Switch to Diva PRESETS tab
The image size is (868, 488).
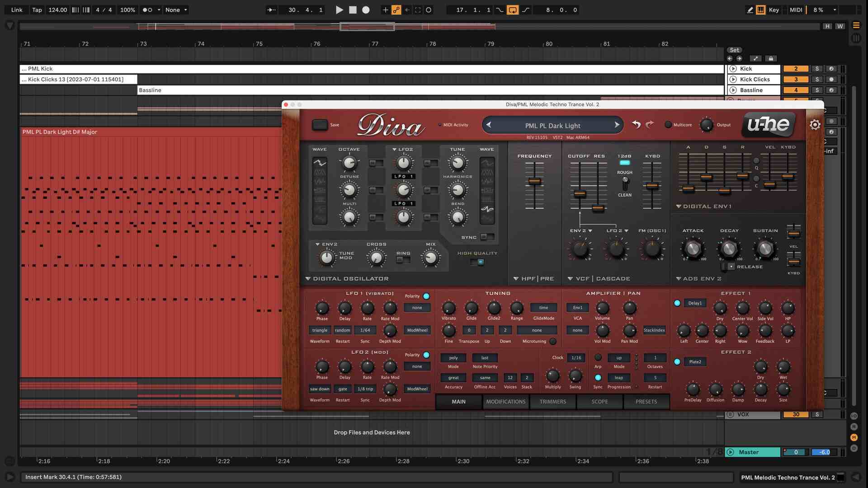pyautogui.click(x=646, y=402)
